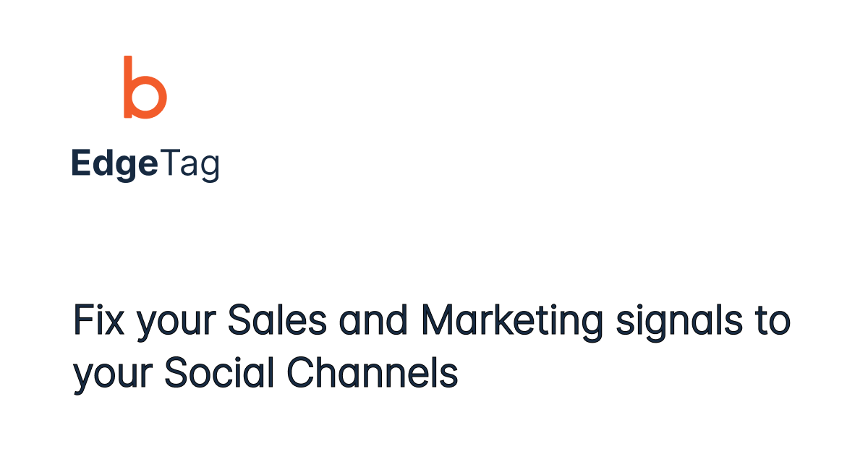
Task: Click the capital E of EdgeTag
Action: pyautogui.click(x=80, y=164)
